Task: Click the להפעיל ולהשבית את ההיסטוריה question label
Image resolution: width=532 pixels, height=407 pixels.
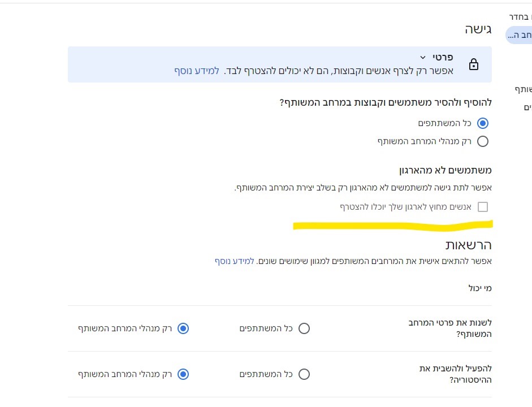Action: click(455, 374)
